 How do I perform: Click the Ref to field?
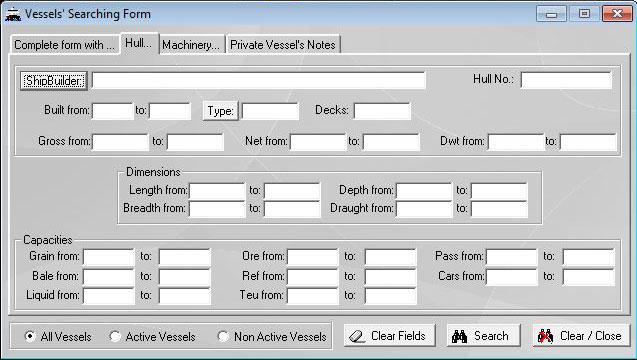(390, 277)
